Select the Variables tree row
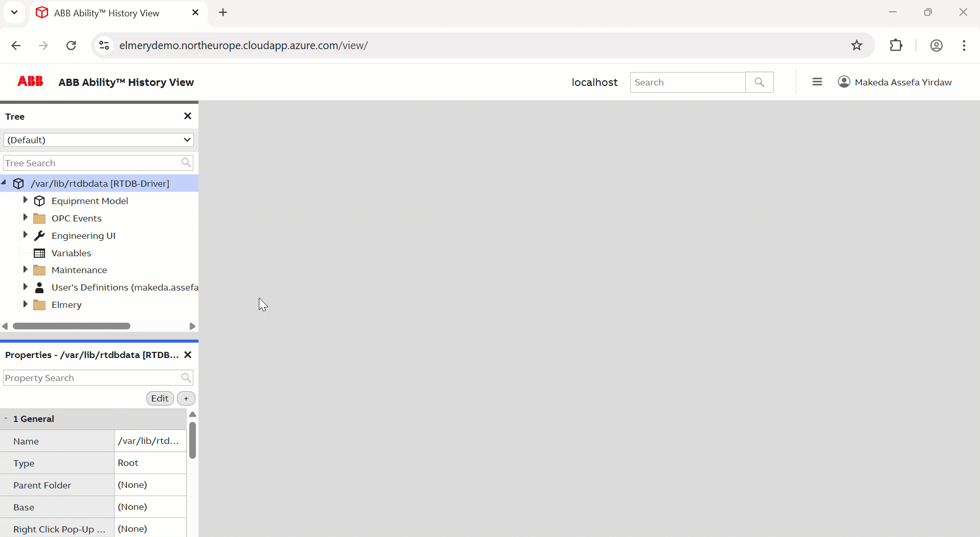Image resolution: width=980 pixels, height=537 pixels. [99, 253]
